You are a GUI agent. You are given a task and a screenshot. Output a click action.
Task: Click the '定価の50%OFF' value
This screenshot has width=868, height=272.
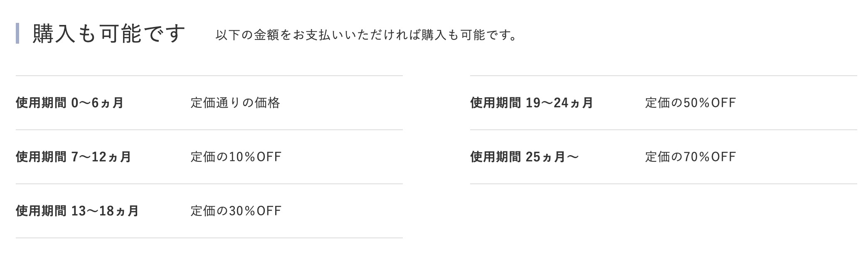690,103
